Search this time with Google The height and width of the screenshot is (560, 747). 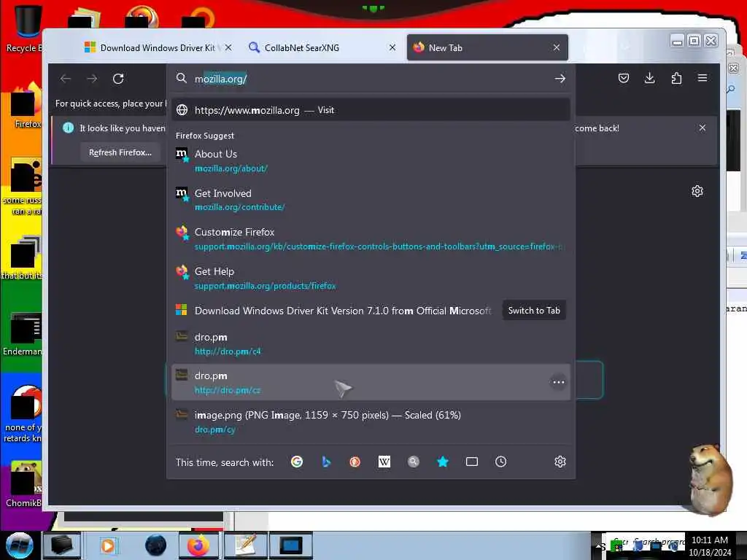297,462
